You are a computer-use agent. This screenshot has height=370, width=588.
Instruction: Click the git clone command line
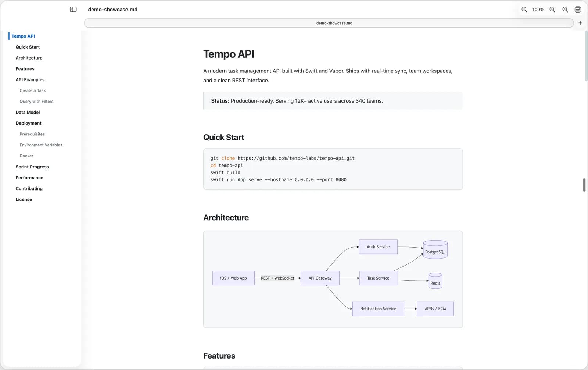[x=282, y=158]
